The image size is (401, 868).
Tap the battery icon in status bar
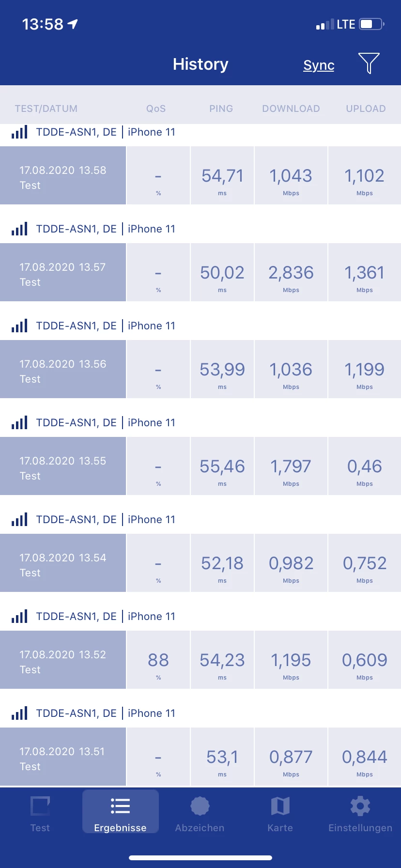pyautogui.click(x=371, y=24)
